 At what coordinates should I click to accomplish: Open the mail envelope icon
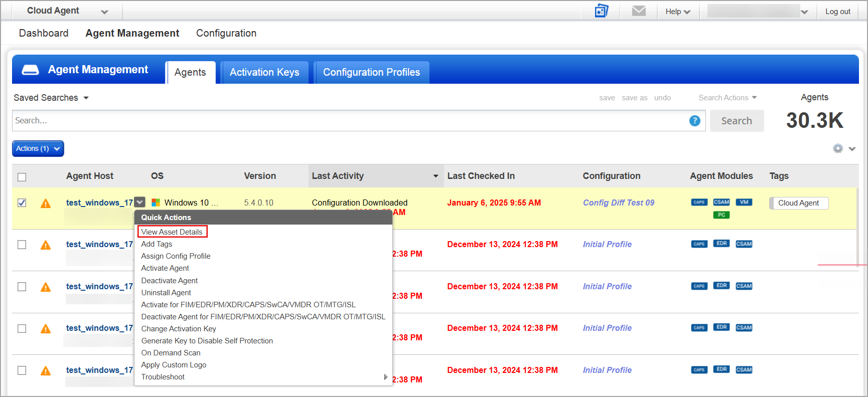pos(639,11)
